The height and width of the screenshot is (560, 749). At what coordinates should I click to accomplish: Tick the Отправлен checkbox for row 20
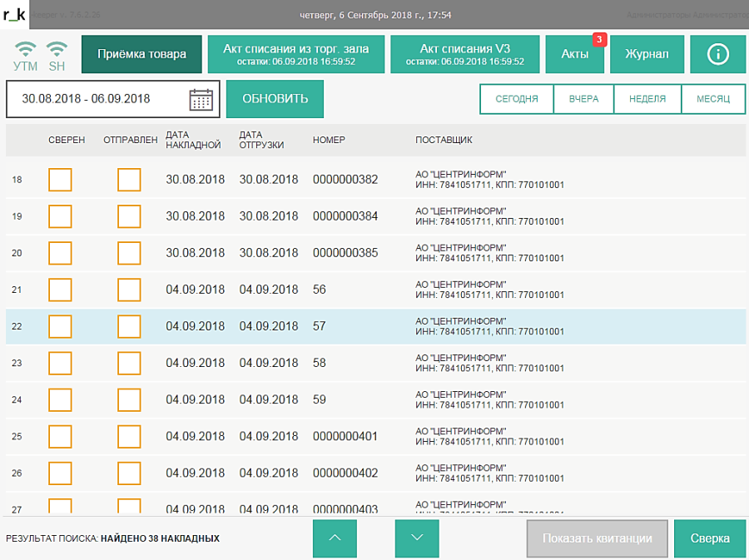point(129,253)
